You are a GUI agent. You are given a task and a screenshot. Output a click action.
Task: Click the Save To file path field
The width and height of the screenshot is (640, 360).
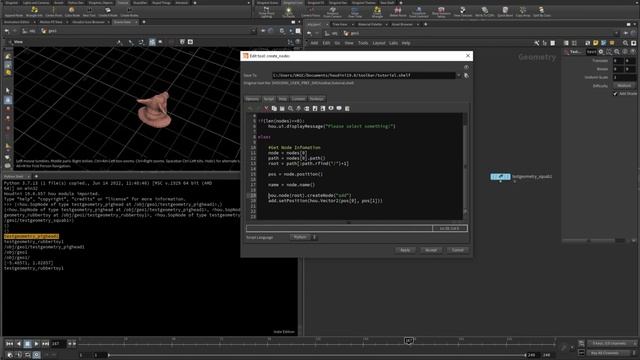(x=363, y=76)
